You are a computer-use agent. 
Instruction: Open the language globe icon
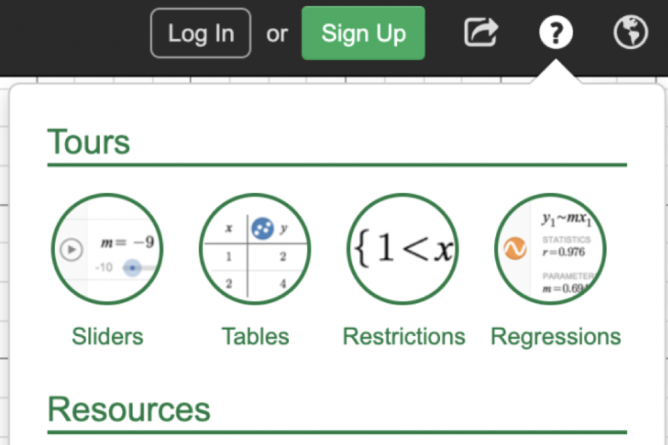coord(630,33)
